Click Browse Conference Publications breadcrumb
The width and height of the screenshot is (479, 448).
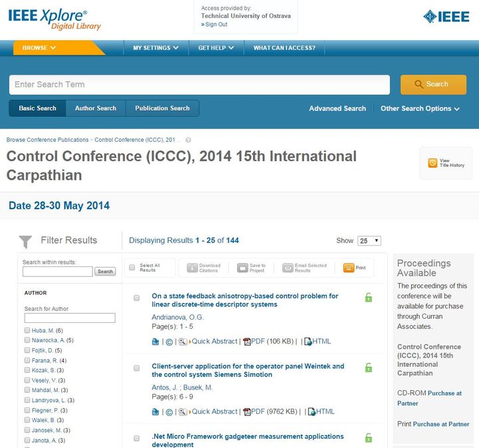47,140
